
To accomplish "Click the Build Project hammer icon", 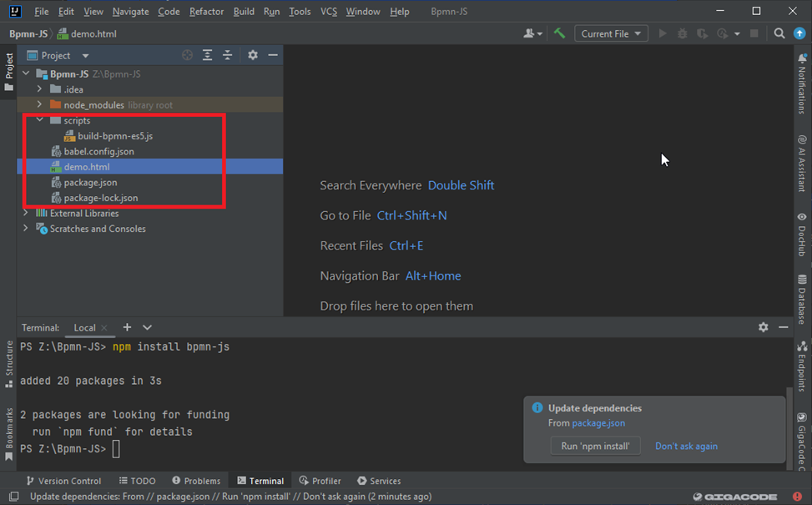I will (x=559, y=33).
